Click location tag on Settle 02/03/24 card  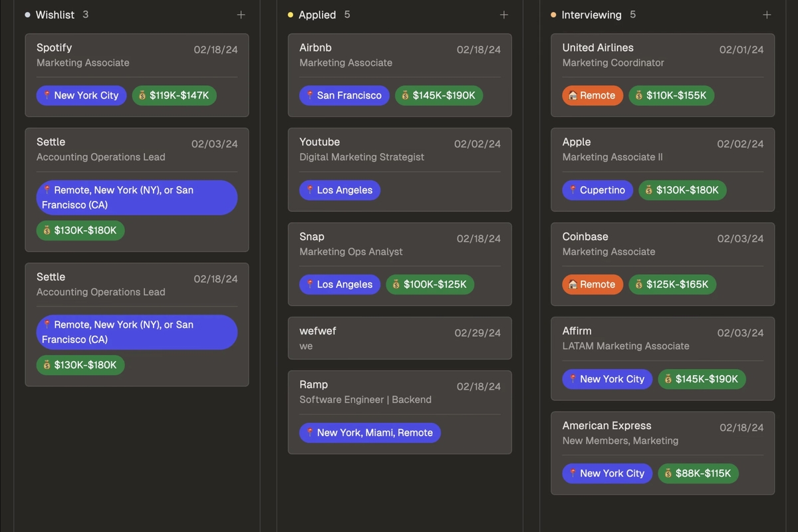[137, 198]
